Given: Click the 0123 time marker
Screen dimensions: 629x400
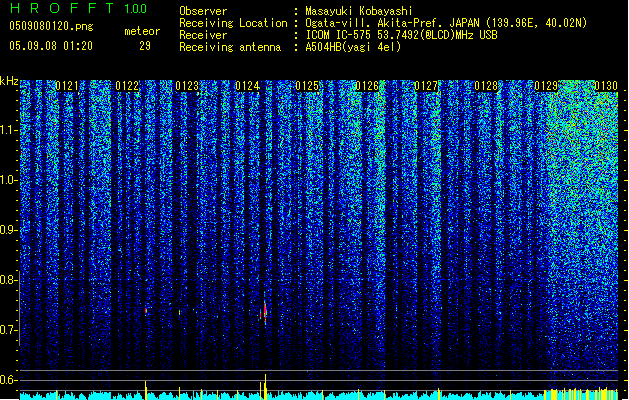Looking at the screenshot, I should (x=187, y=86).
